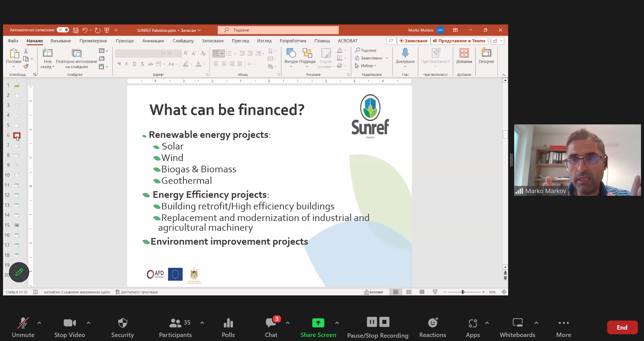Toggle the AutoSave switch
The image size is (644, 341).
coord(63,30)
